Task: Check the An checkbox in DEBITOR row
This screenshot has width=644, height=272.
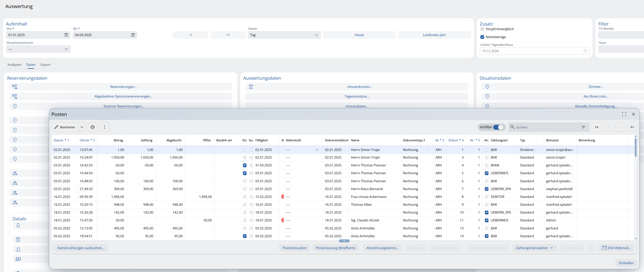Action: point(486,197)
